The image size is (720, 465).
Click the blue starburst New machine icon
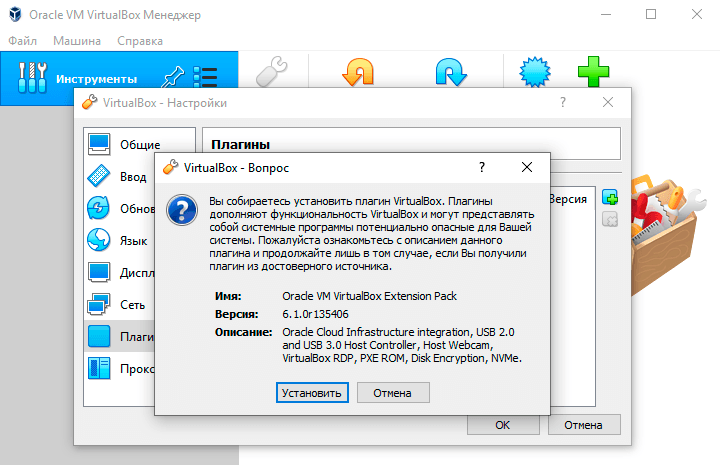(535, 72)
